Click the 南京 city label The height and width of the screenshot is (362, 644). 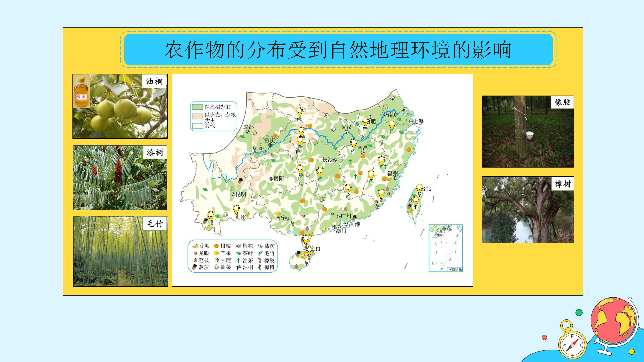(x=393, y=115)
